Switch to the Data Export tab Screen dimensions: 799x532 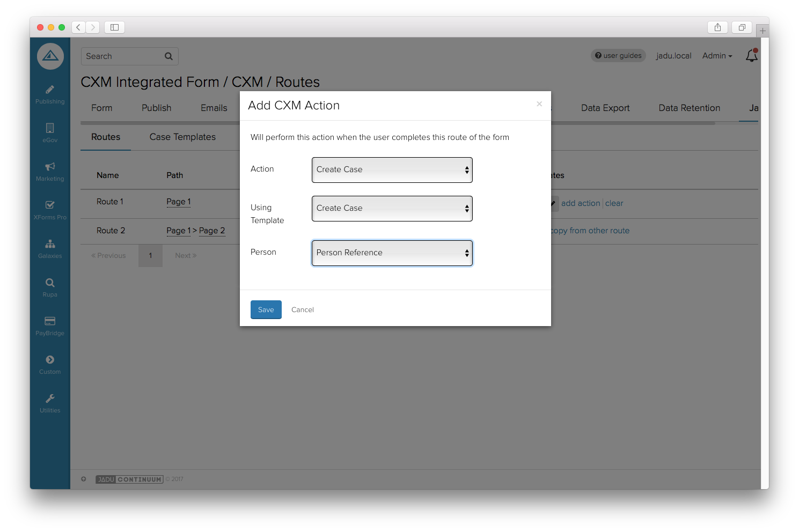tap(605, 108)
